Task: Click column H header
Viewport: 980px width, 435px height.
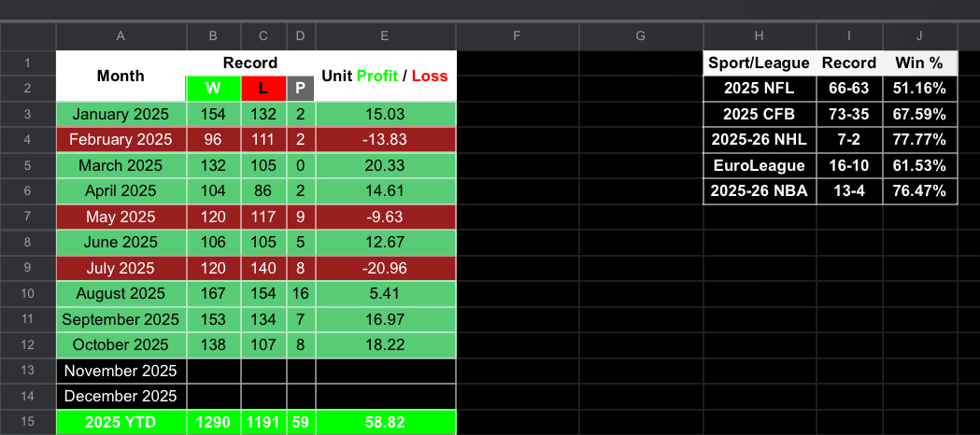Action: click(759, 35)
